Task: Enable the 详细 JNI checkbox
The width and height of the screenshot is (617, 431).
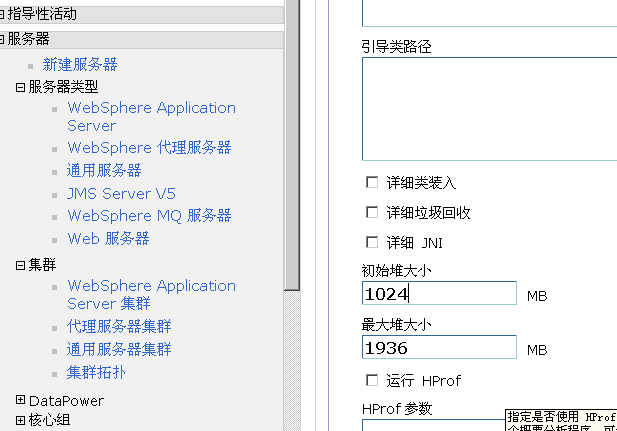Action: tap(372, 242)
